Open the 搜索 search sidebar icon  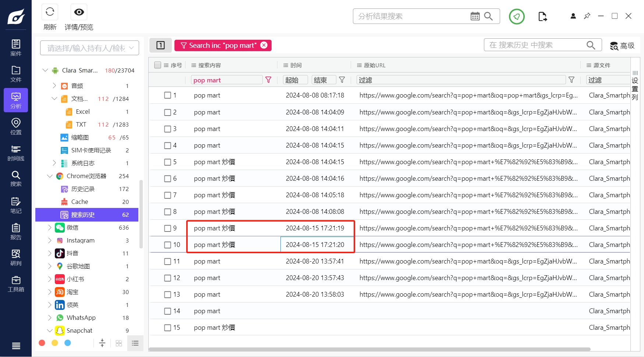(x=16, y=178)
